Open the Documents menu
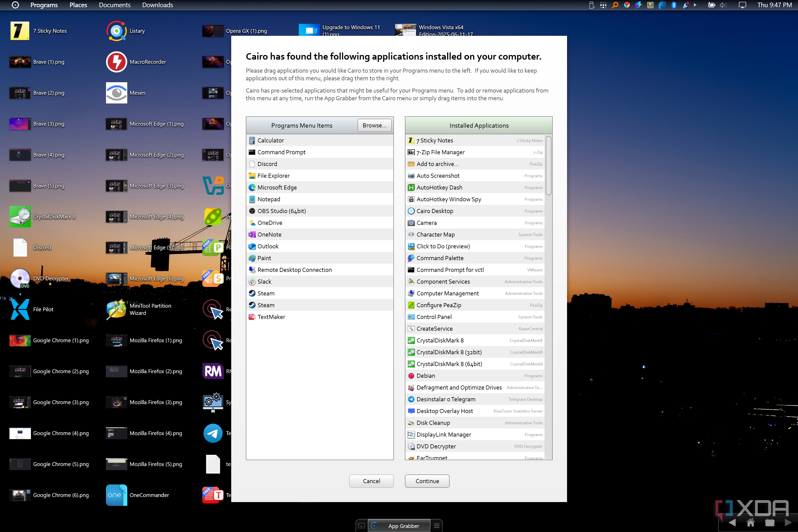This screenshot has width=798, height=532. click(115, 5)
